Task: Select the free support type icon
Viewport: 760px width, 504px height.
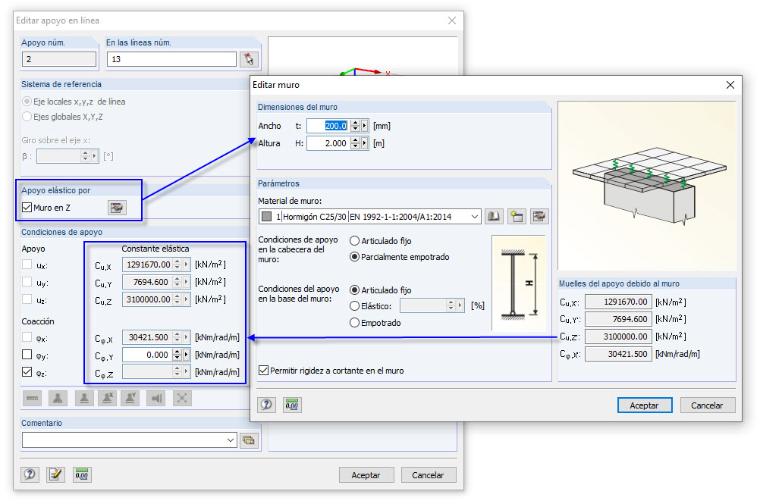Action: (x=32, y=398)
